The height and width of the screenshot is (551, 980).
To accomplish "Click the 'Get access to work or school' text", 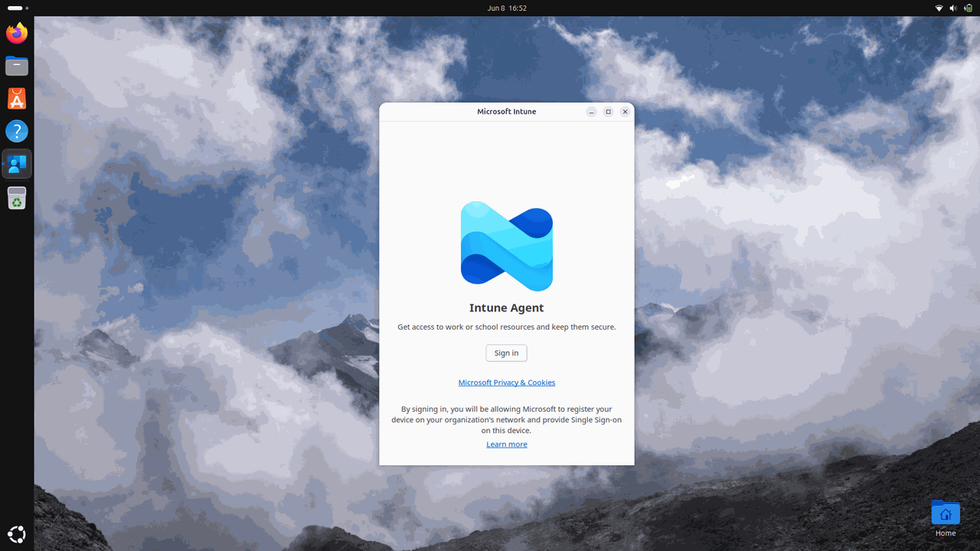I will (507, 327).
